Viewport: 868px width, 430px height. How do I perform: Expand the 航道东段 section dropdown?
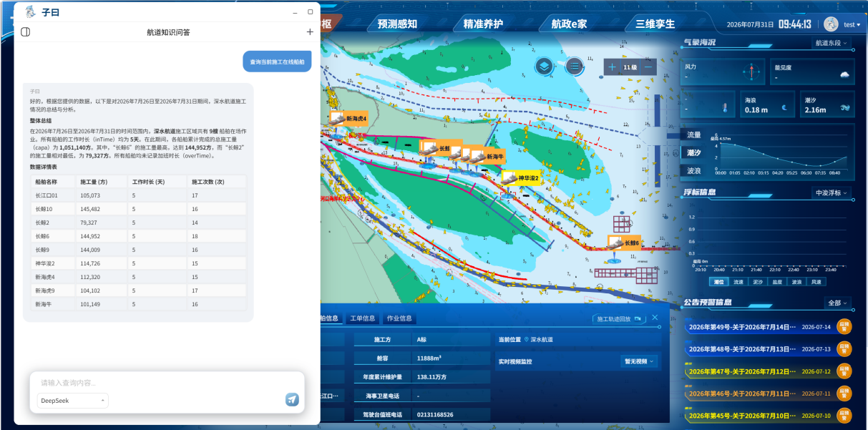point(831,43)
